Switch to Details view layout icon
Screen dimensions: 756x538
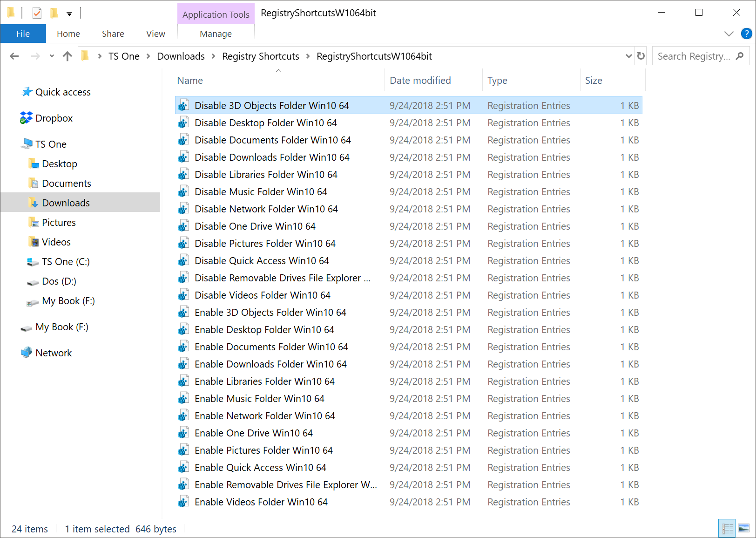(727, 528)
